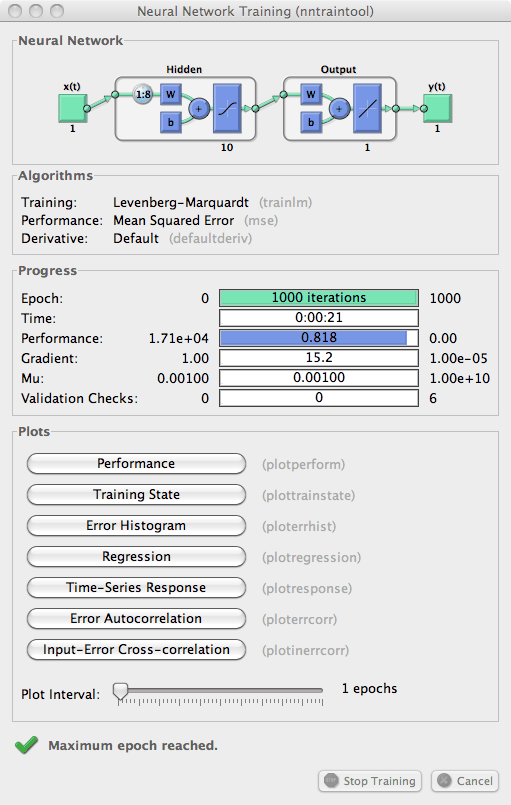Click the Hidden layer b bias block
The width and height of the screenshot is (511, 805).
171,122
